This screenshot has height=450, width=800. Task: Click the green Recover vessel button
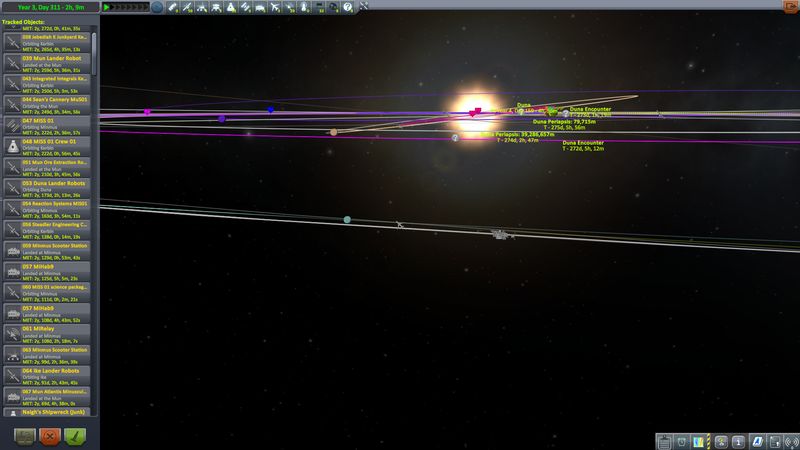pos(74,435)
